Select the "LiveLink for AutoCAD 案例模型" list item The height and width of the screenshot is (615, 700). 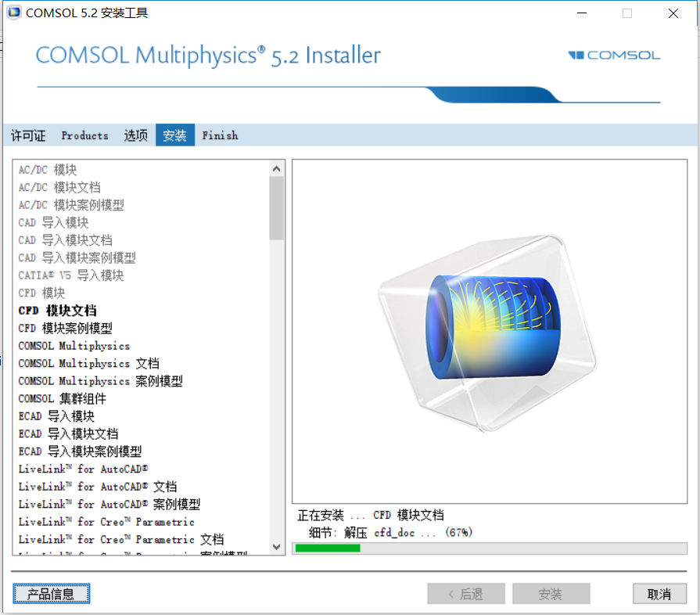tap(109, 504)
